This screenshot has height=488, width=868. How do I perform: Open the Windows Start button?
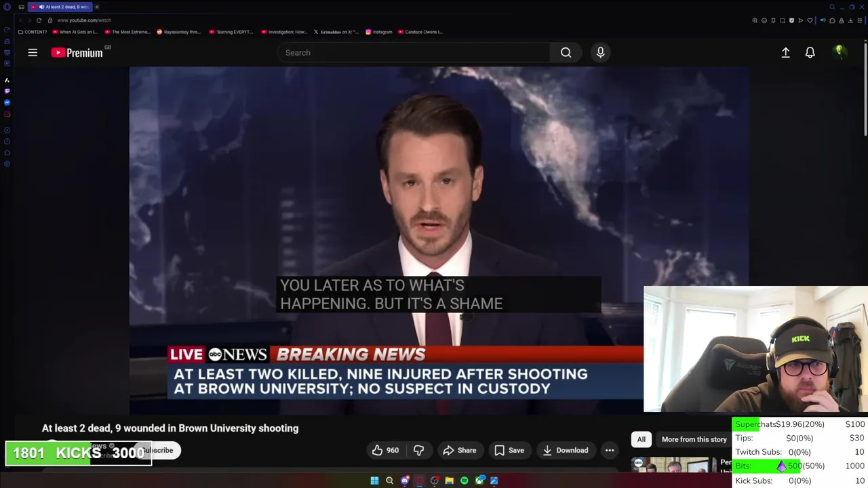pos(374,481)
